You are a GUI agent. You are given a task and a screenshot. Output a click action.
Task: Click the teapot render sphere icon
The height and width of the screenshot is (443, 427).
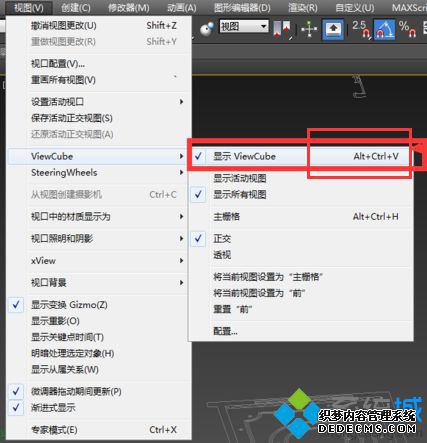pyautogui.click(x=207, y=29)
